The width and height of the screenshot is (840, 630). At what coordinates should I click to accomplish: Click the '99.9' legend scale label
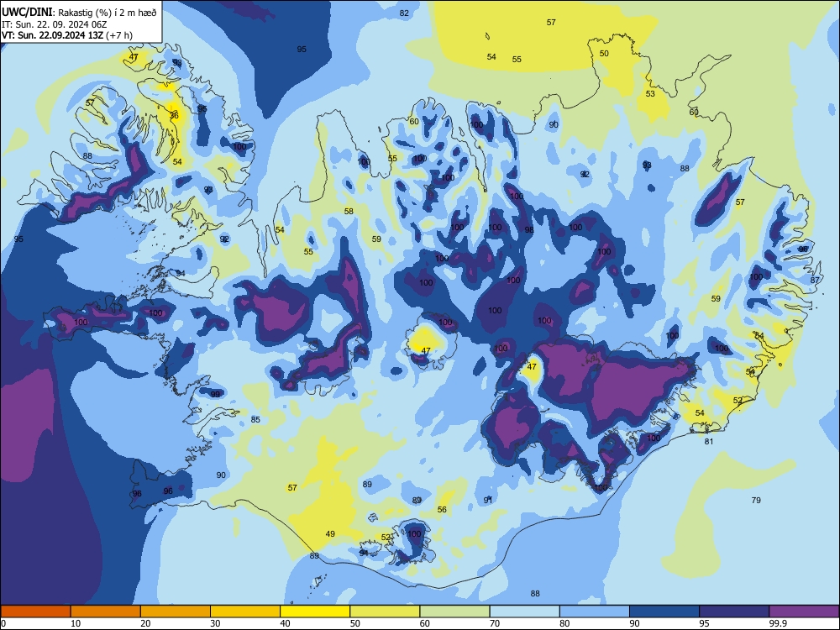pyautogui.click(x=777, y=623)
